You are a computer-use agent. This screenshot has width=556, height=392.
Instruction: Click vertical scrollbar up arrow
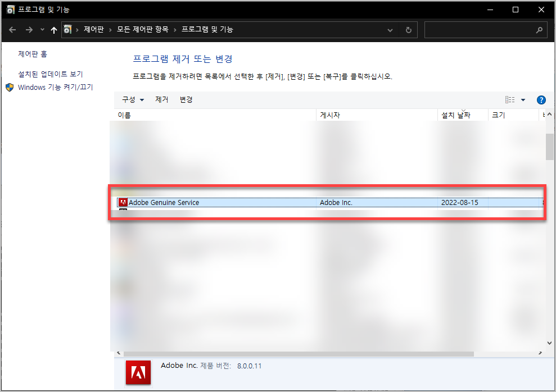(549, 115)
